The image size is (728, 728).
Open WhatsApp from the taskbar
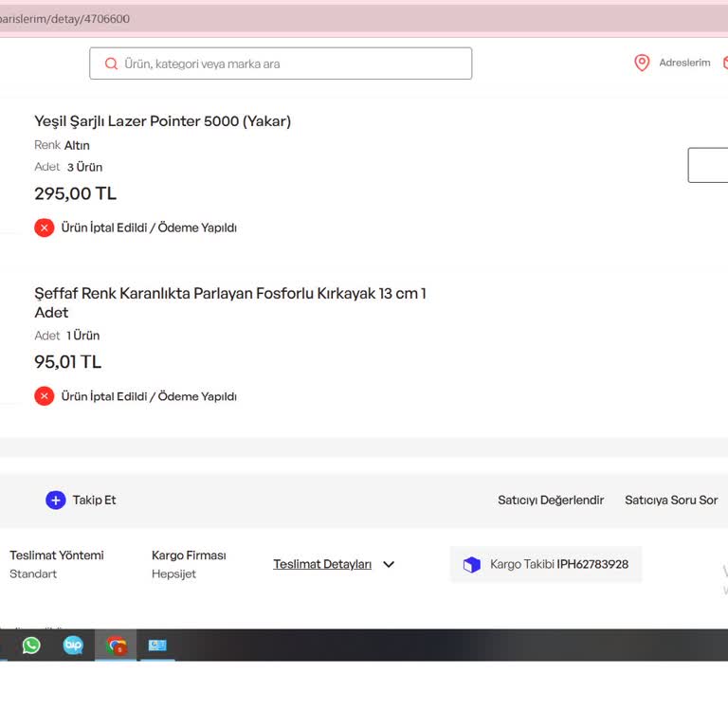point(31,646)
